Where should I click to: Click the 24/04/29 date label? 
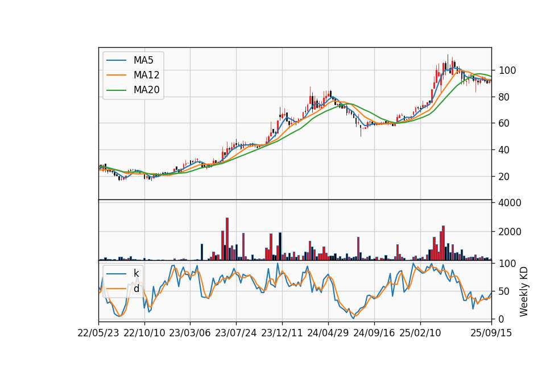click(328, 333)
